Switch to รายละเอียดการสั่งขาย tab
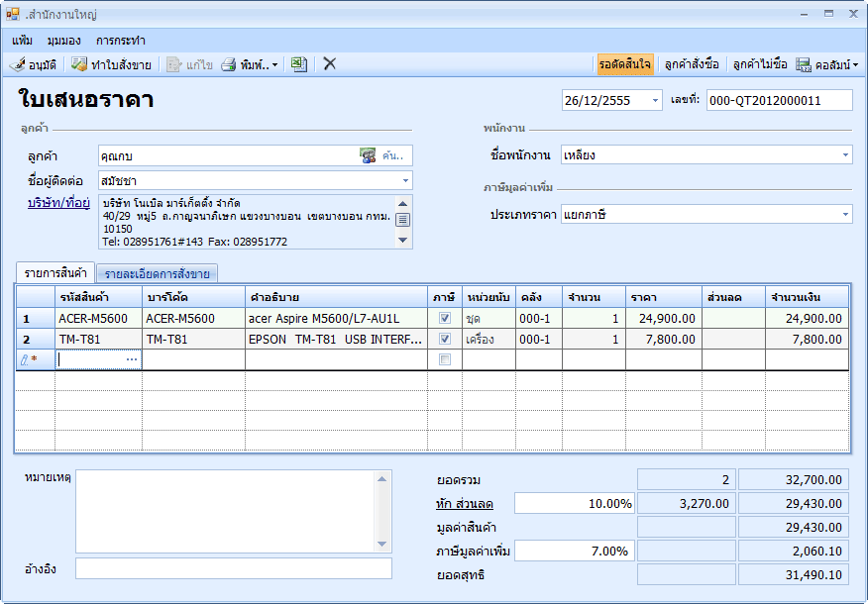The width and height of the screenshot is (868, 604). 157,274
